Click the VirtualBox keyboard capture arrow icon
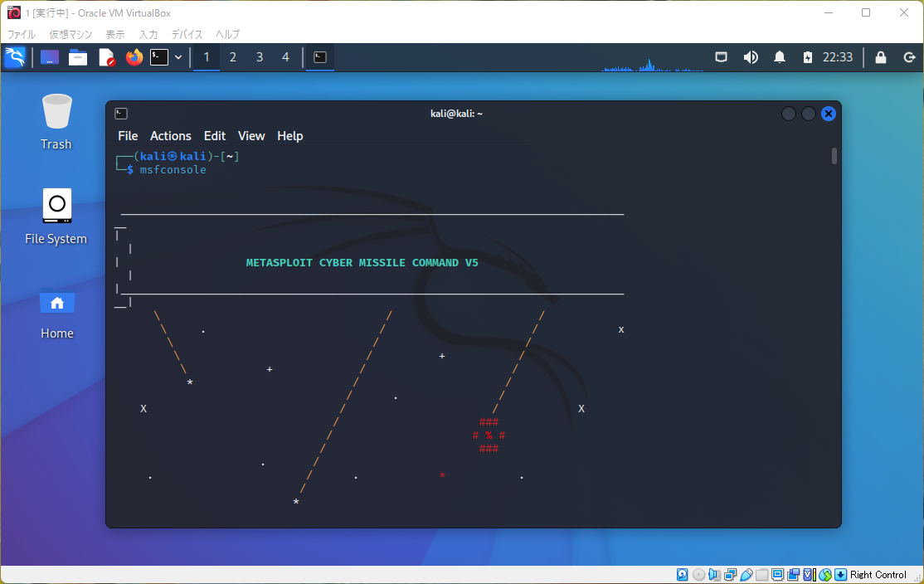Image resolution: width=924 pixels, height=584 pixels. pyautogui.click(x=841, y=575)
